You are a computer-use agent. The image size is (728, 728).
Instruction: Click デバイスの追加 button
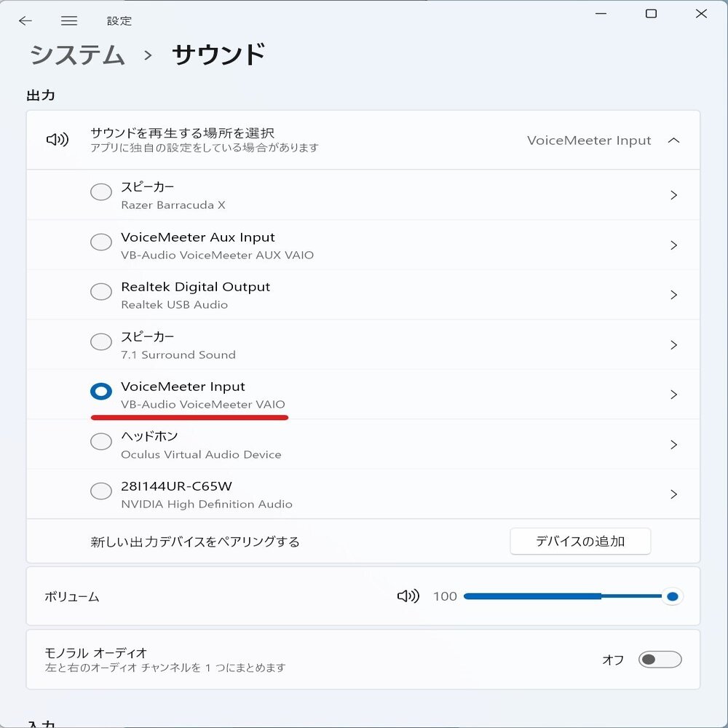pyautogui.click(x=580, y=542)
